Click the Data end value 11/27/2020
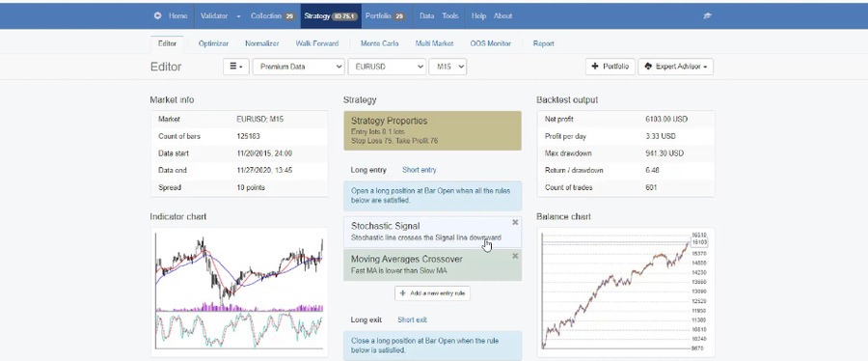This screenshot has width=868, height=361. pyautogui.click(x=264, y=171)
